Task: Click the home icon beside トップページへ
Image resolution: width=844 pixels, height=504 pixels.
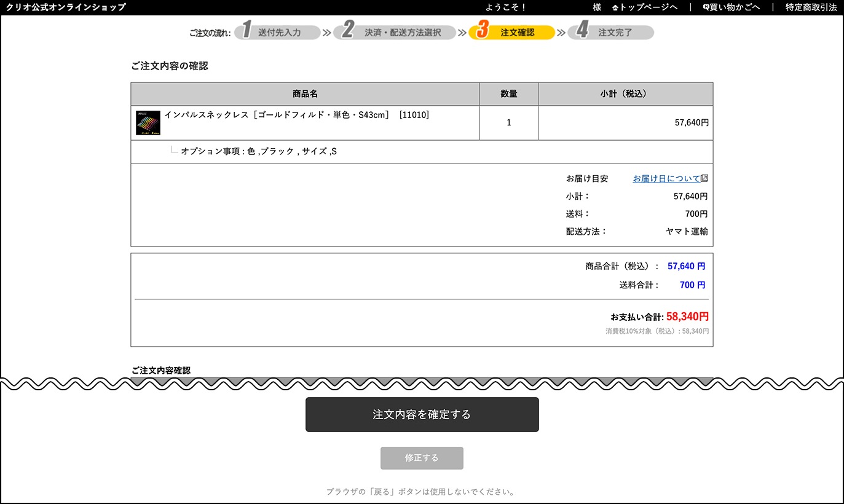Action: coord(615,7)
